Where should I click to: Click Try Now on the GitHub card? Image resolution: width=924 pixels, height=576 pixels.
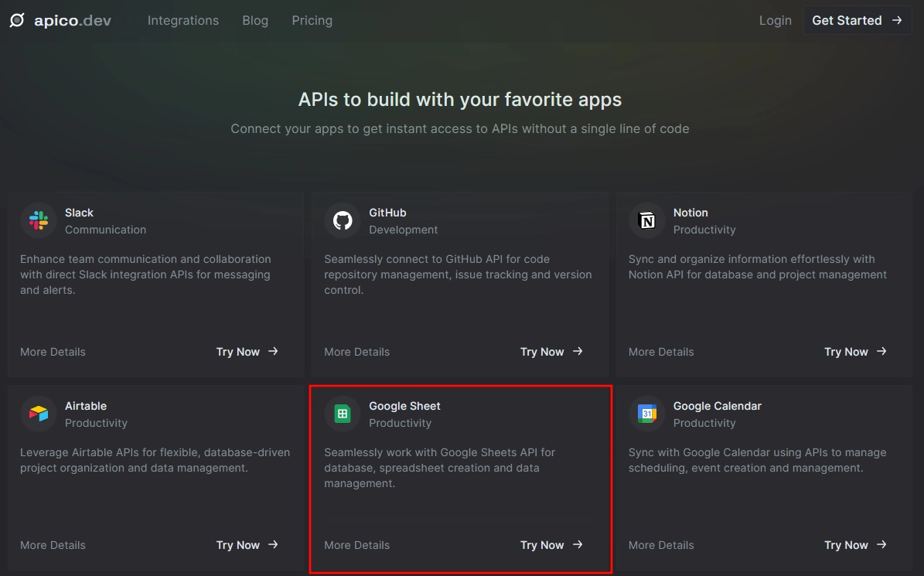point(551,352)
